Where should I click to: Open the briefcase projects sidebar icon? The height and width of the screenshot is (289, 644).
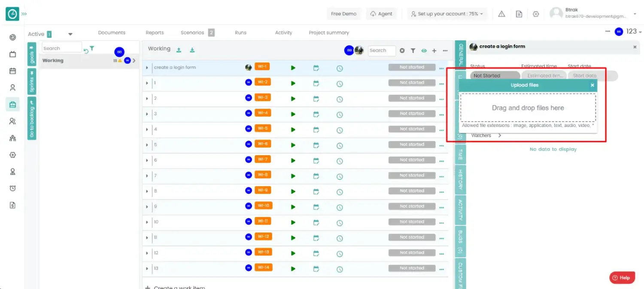pos(12,105)
